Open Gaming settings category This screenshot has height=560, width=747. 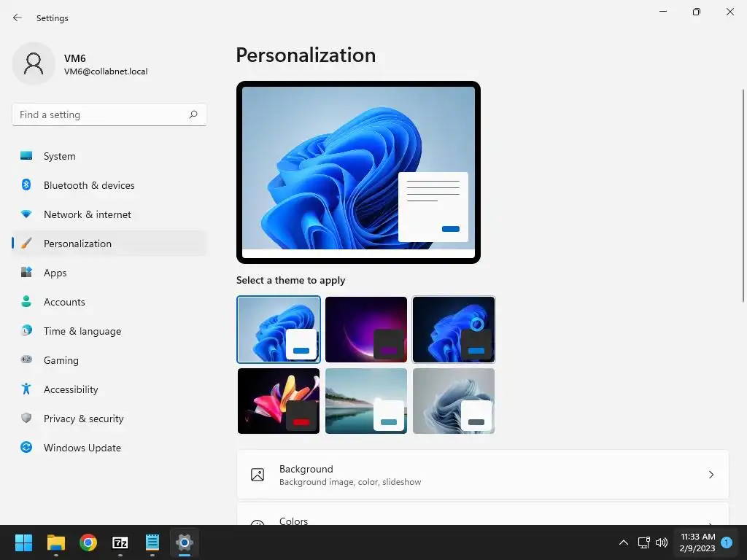(x=109, y=360)
